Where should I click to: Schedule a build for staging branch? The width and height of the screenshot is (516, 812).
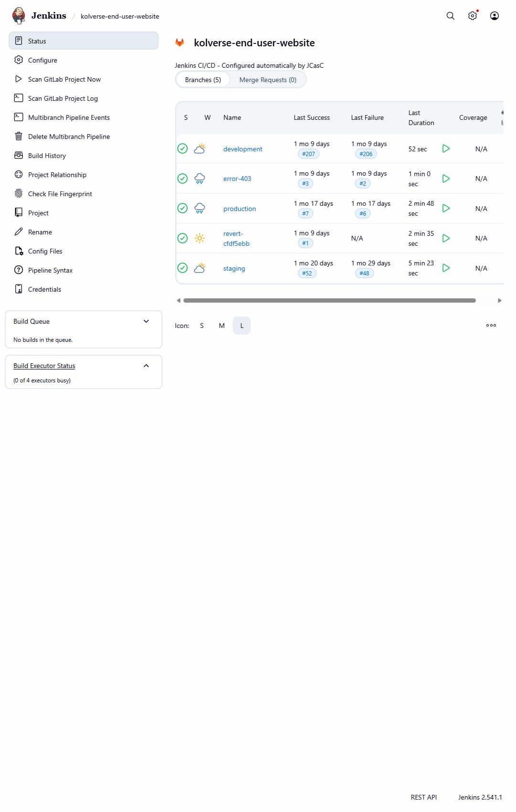pyautogui.click(x=446, y=268)
